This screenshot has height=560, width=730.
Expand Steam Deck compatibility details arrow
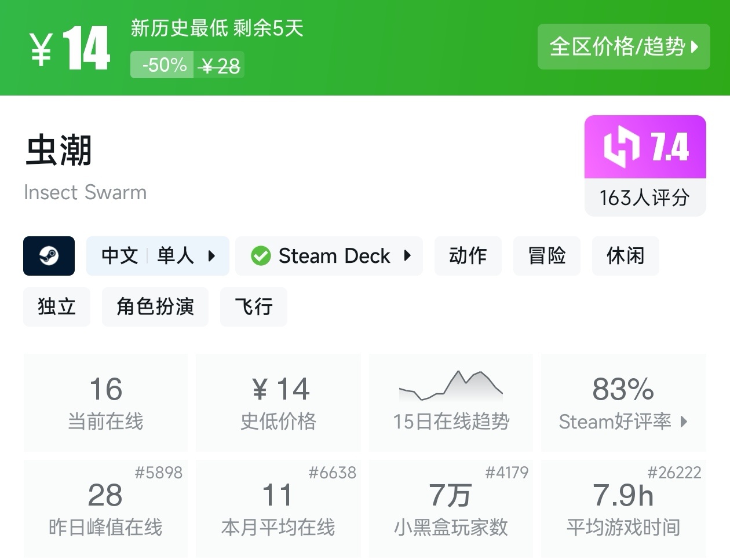(x=407, y=256)
